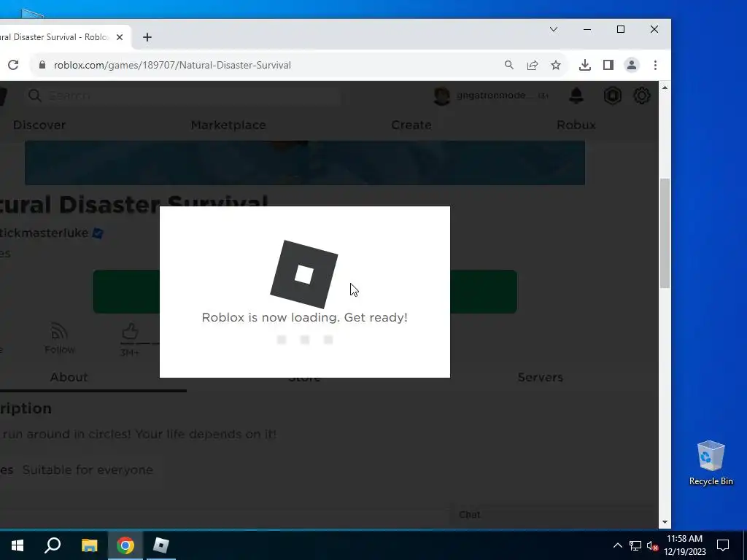Image resolution: width=747 pixels, height=560 pixels.
Task: Switch to the About tab
Action: (69, 377)
